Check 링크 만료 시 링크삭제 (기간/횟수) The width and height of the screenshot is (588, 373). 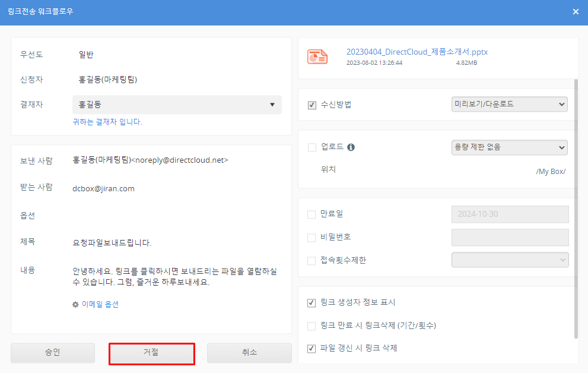(x=312, y=326)
